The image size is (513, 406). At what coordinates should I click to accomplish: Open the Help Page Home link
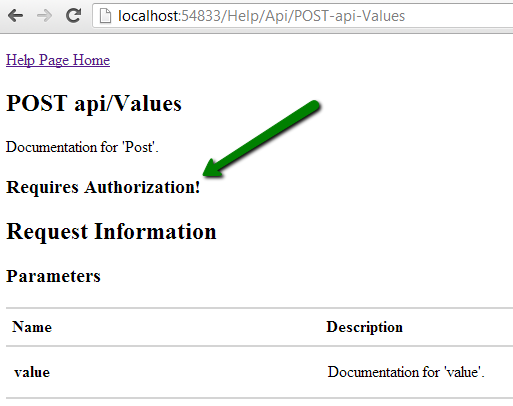(x=58, y=60)
